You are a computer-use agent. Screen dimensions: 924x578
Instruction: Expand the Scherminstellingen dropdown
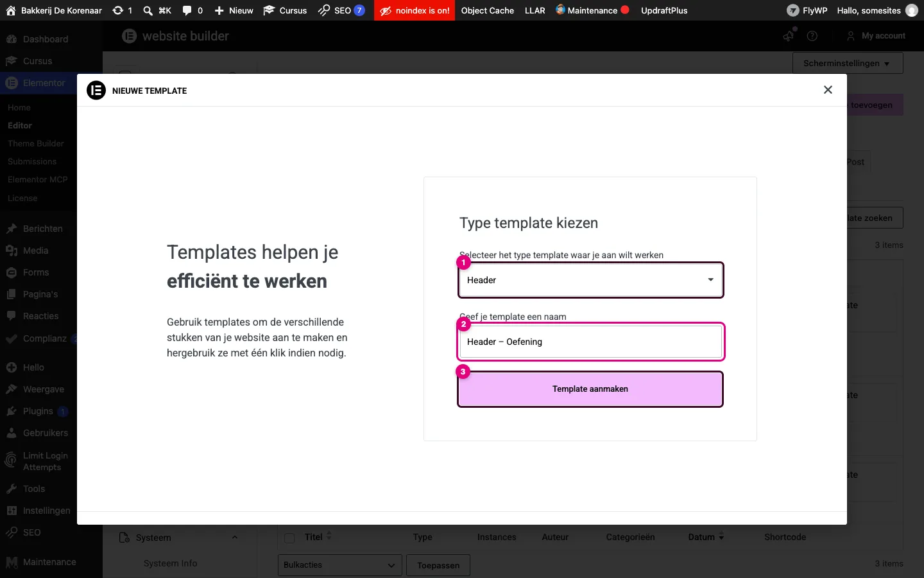847,63
